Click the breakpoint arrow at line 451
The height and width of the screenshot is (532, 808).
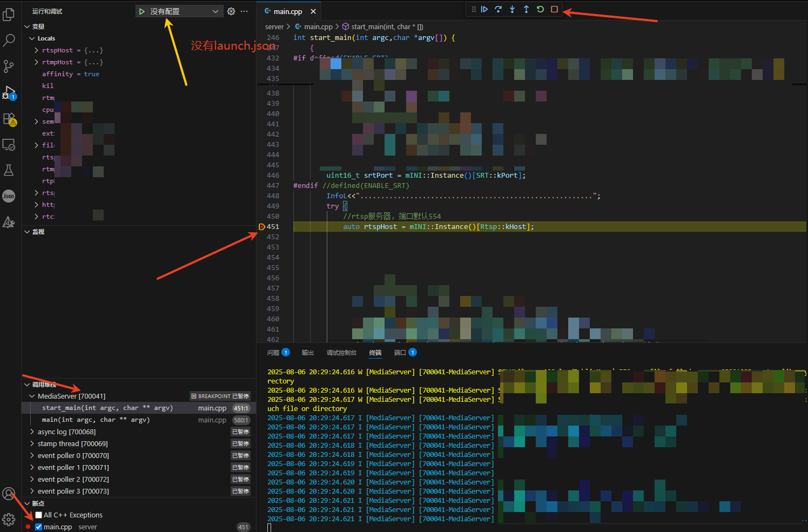coord(262,227)
